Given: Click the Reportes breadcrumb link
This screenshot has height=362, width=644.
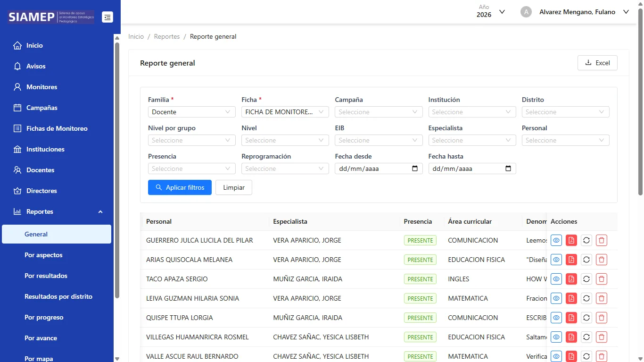Looking at the screenshot, I should click(167, 36).
